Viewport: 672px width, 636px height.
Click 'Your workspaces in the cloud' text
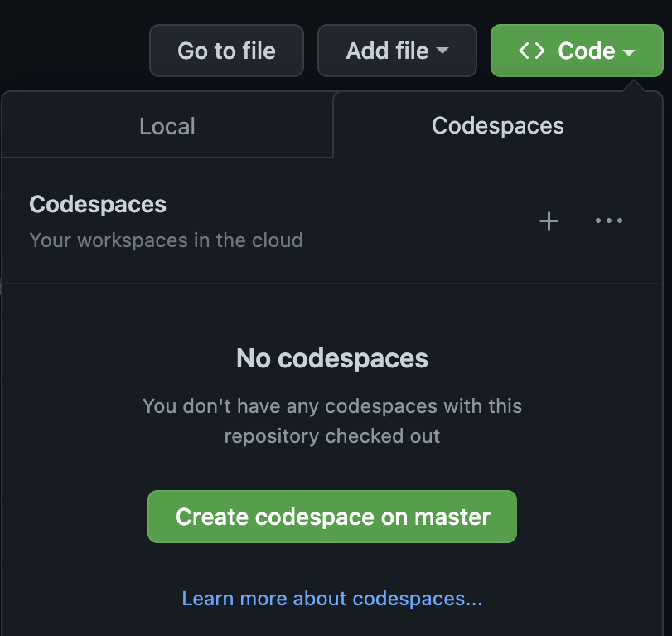click(167, 240)
